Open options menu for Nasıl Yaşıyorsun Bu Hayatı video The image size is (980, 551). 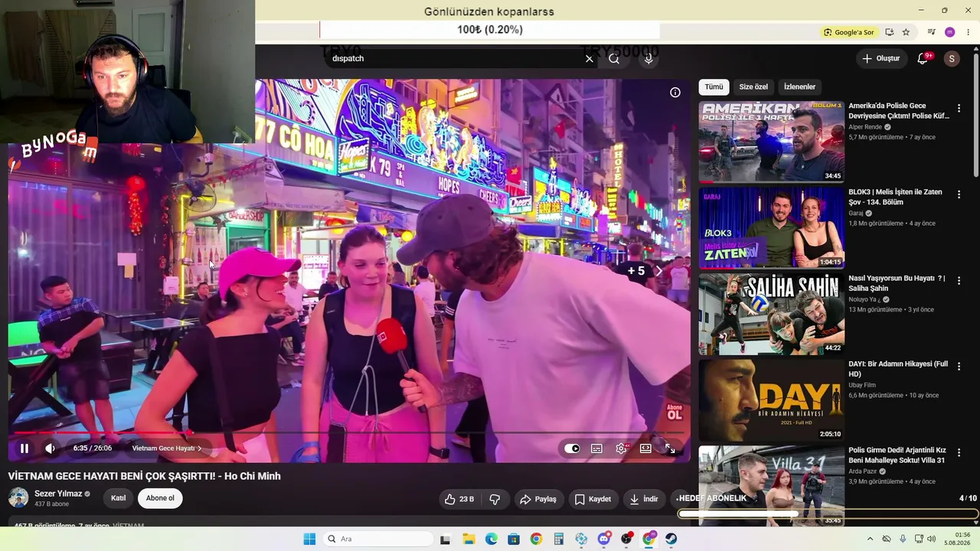pos(959,281)
